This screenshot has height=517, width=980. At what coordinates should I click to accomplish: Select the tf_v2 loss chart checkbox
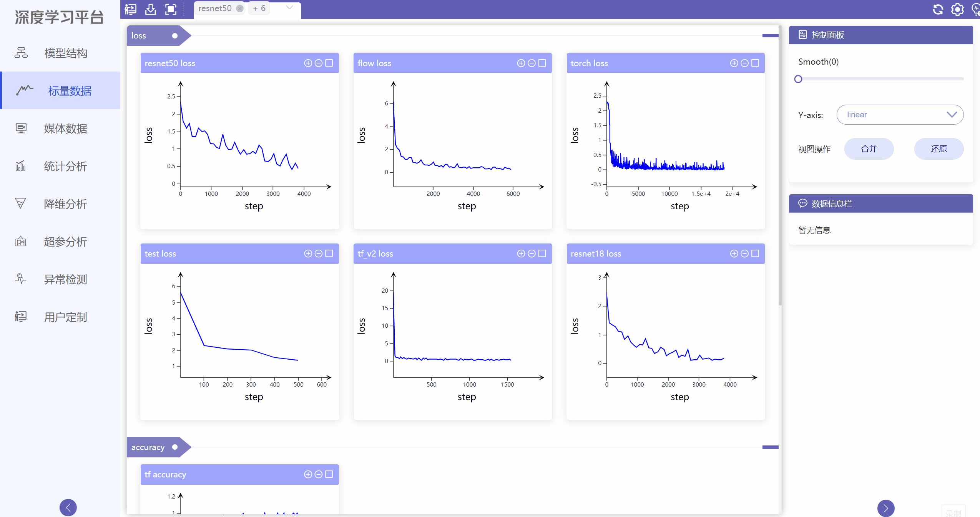pos(542,253)
